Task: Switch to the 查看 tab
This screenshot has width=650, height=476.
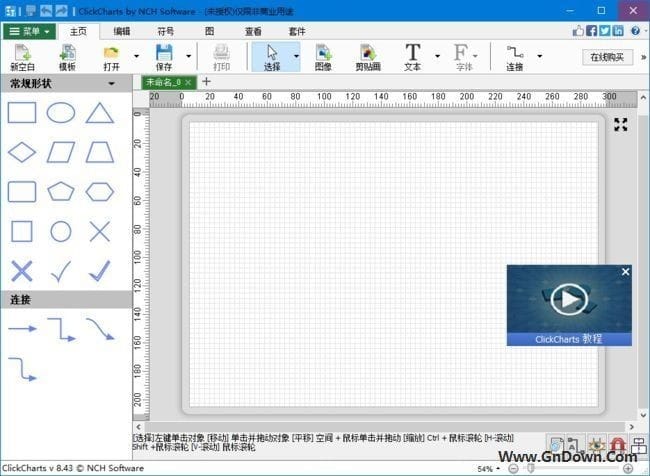Action: pyautogui.click(x=253, y=32)
